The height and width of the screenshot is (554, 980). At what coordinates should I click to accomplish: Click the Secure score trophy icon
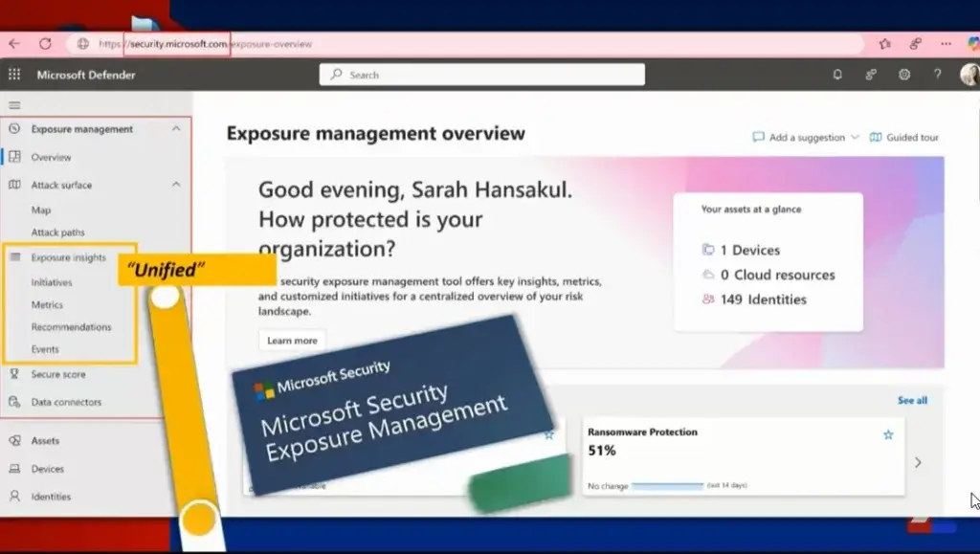tap(14, 374)
